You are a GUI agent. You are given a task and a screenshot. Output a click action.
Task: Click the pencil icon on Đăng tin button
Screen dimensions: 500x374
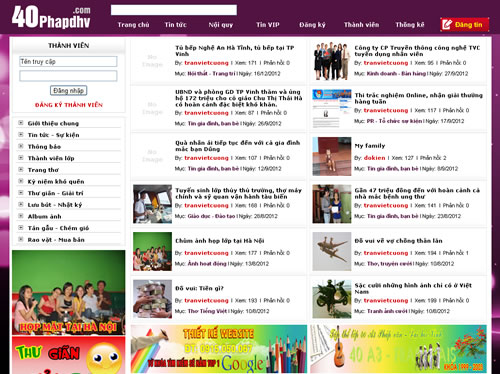(447, 24)
